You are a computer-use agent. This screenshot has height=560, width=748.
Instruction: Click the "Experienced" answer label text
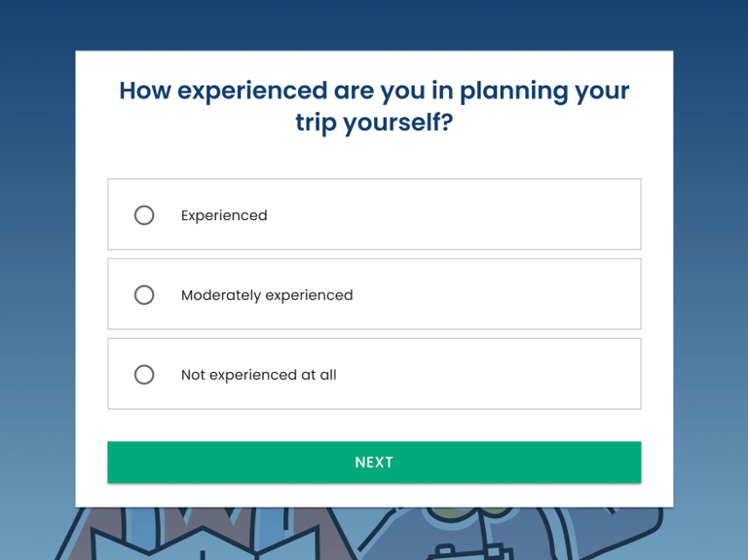point(224,215)
